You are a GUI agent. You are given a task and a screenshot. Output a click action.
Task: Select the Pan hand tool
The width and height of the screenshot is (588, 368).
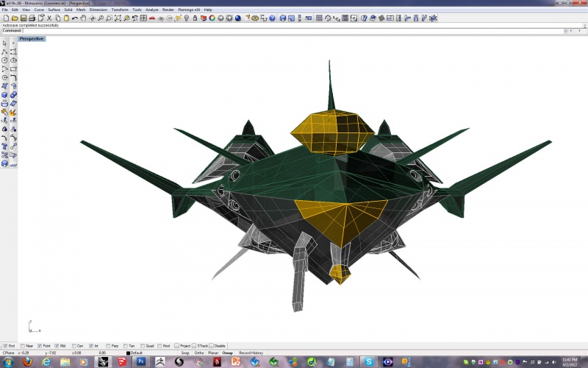(83, 18)
